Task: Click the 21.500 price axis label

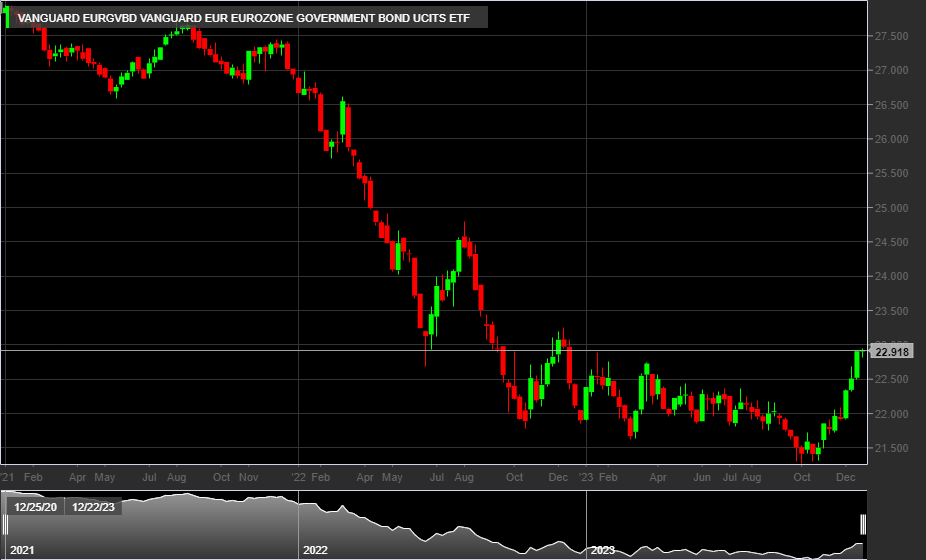Action: coord(891,448)
